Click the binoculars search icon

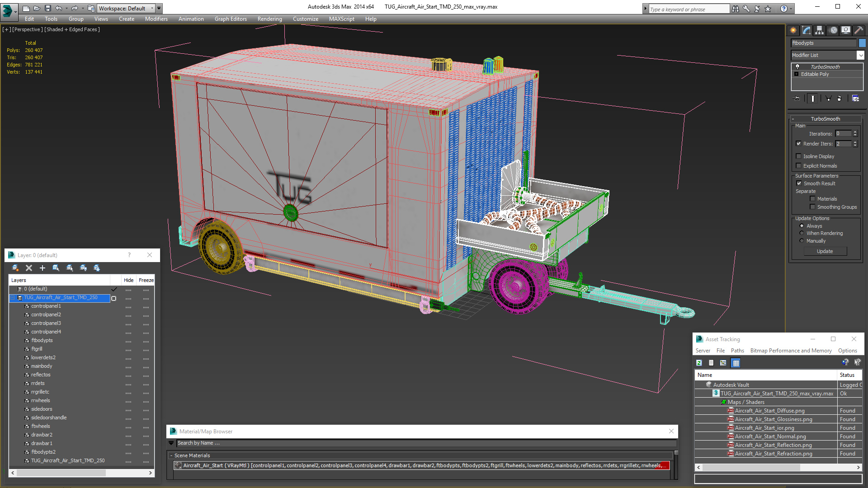point(736,9)
